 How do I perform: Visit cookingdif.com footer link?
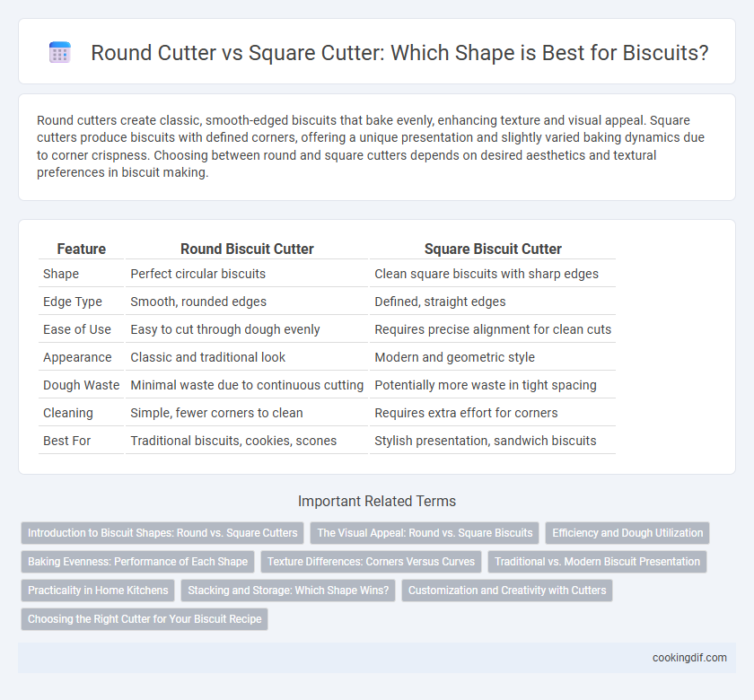pos(689,658)
